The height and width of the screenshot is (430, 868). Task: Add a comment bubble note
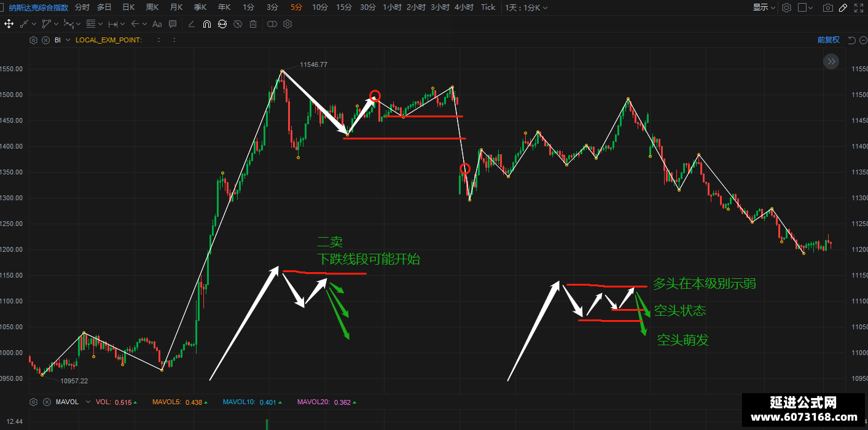click(x=173, y=24)
